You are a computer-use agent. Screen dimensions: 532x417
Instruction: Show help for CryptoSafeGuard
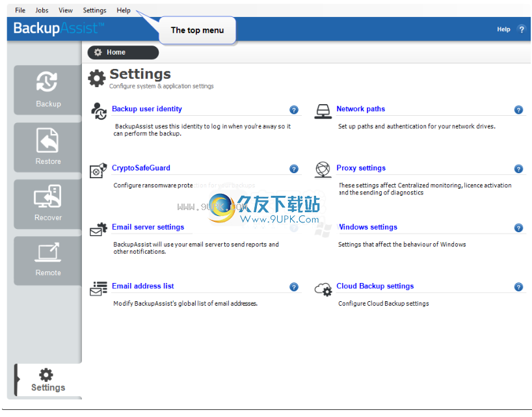tap(294, 168)
